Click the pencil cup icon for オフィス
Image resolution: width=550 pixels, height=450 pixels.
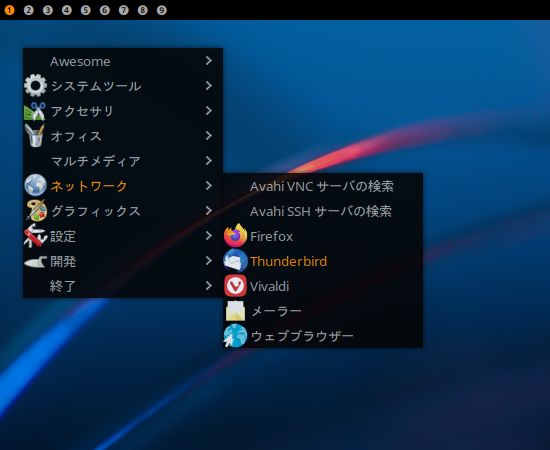(x=35, y=136)
